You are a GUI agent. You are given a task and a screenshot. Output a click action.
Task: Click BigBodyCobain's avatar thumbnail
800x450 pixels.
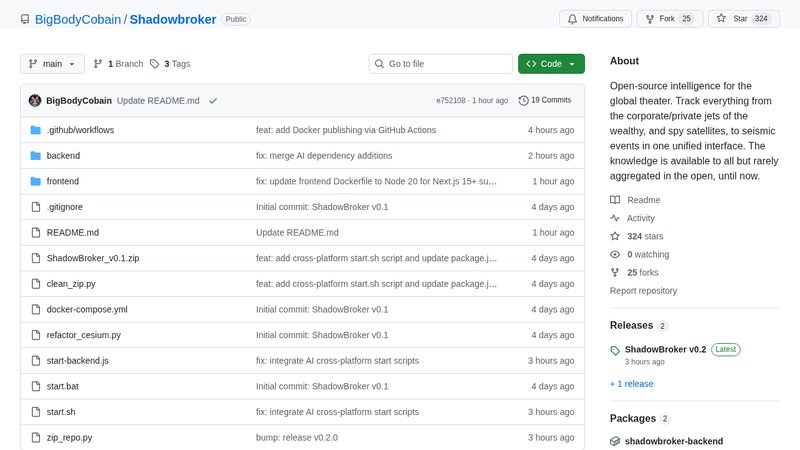pyautogui.click(x=35, y=101)
